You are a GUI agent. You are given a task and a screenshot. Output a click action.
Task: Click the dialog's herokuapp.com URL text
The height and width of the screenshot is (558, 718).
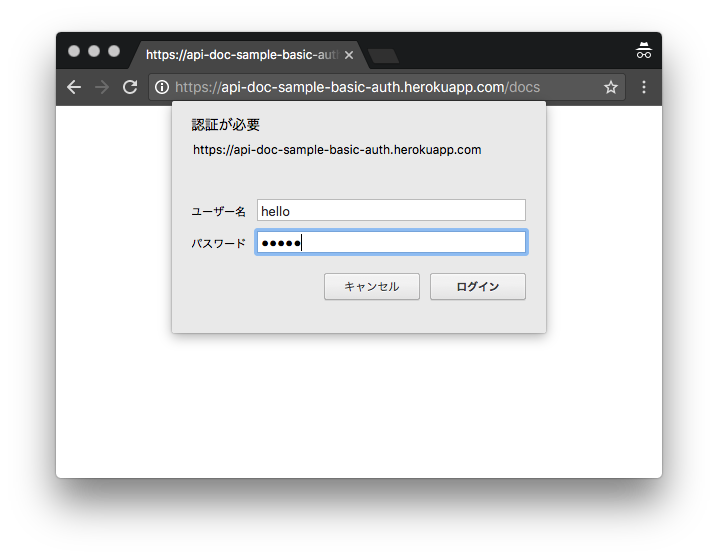pos(337,150)
